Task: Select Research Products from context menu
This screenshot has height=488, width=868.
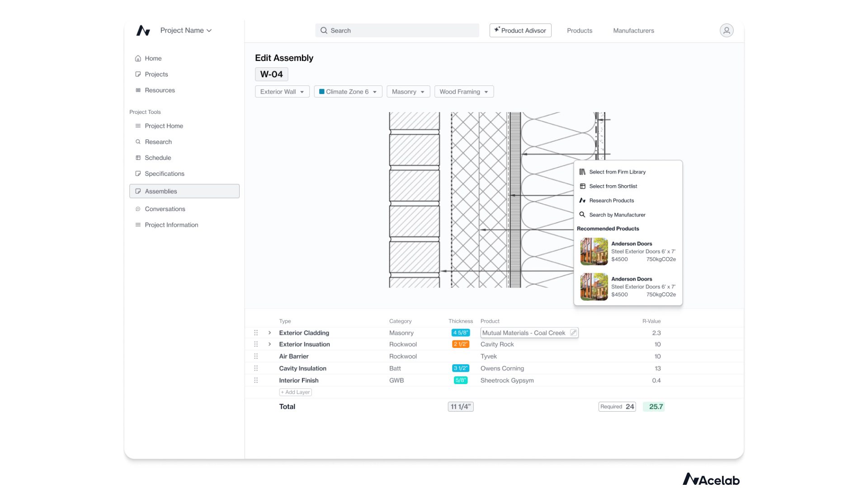Action: coord(611,200)
